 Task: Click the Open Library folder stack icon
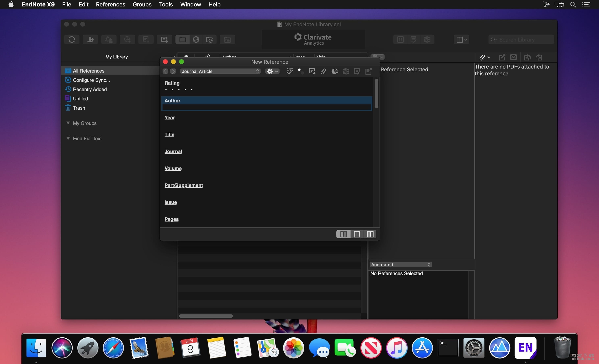(x=227, y=39)
